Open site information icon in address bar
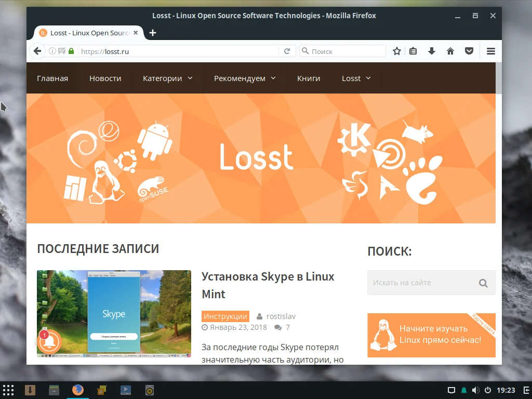 click(x=52, y=51)
